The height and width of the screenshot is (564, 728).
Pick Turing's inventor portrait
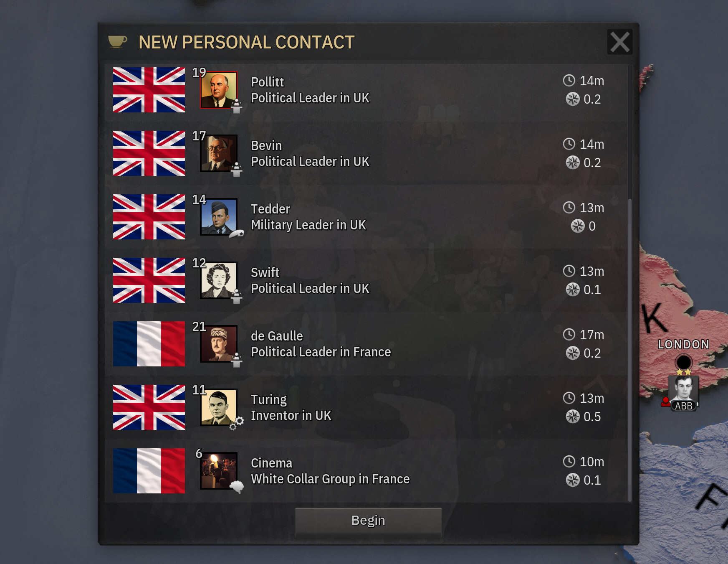pos(219,407)
